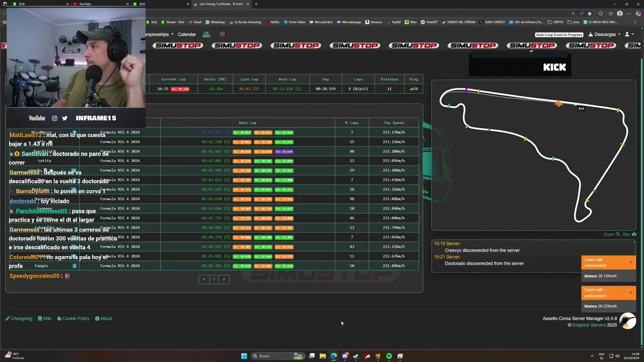
Task: Open Spotify from the taskbar
Action: pyautogui.click(x=389, y=356)
